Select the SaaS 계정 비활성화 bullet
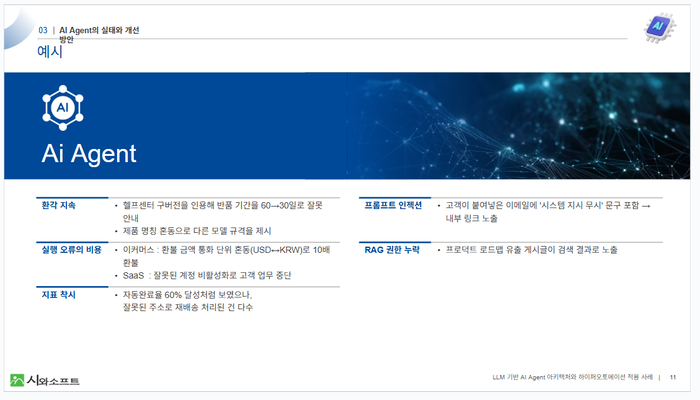 207,275
